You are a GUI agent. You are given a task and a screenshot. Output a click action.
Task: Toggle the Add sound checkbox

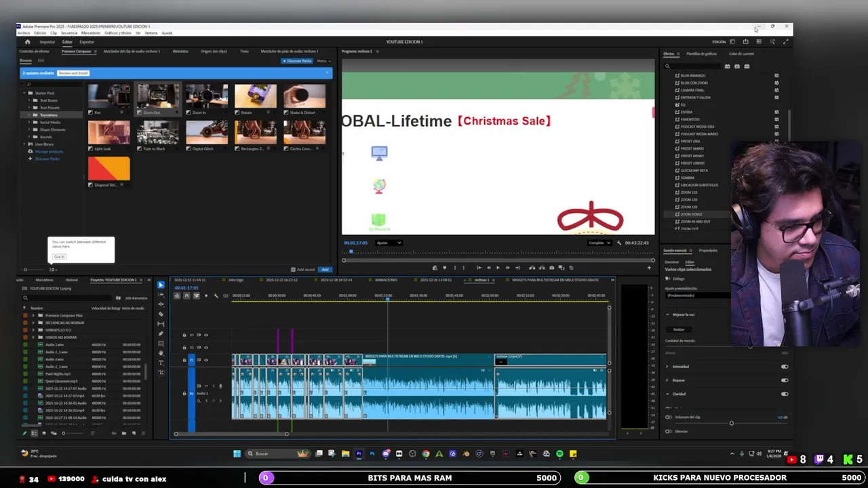point(293,269)
